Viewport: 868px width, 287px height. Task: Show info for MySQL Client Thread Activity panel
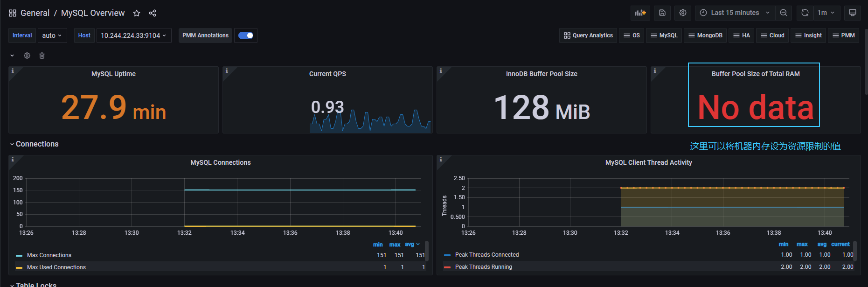(441, 160)
